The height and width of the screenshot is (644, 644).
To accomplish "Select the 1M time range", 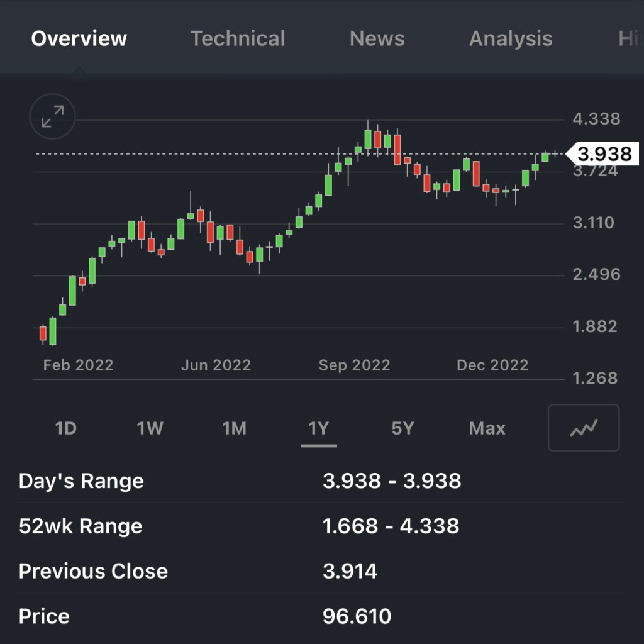I will click(234, 428).
